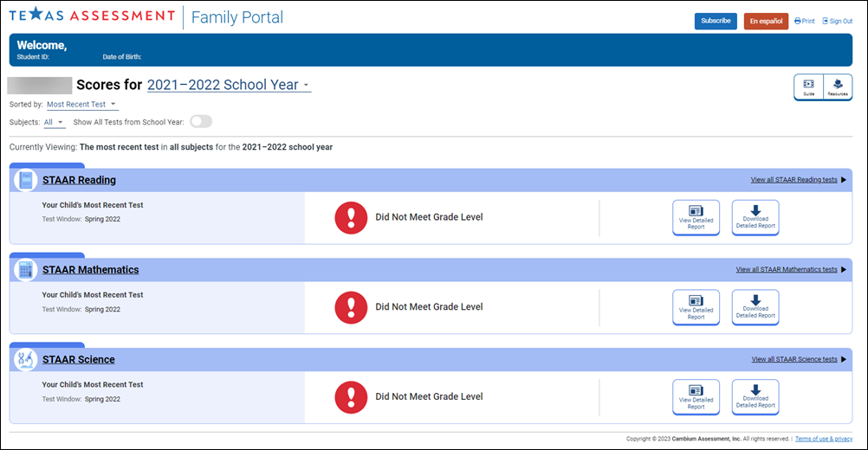Open the STAAR Science heading link
The width and height of the screenshot is (868, 450).
pos(79,359)
